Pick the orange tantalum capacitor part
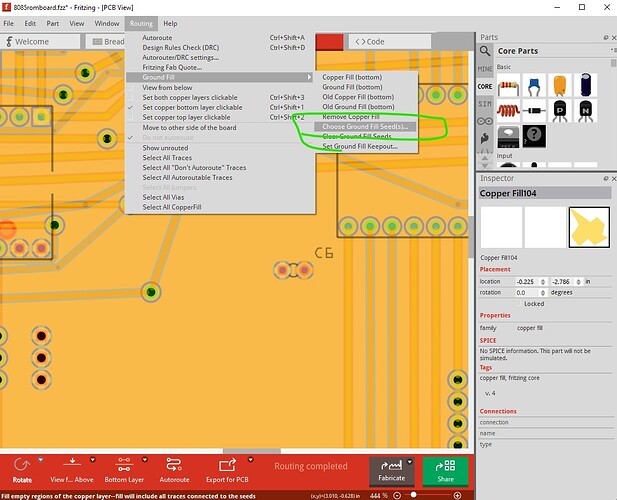 (560, 85)
